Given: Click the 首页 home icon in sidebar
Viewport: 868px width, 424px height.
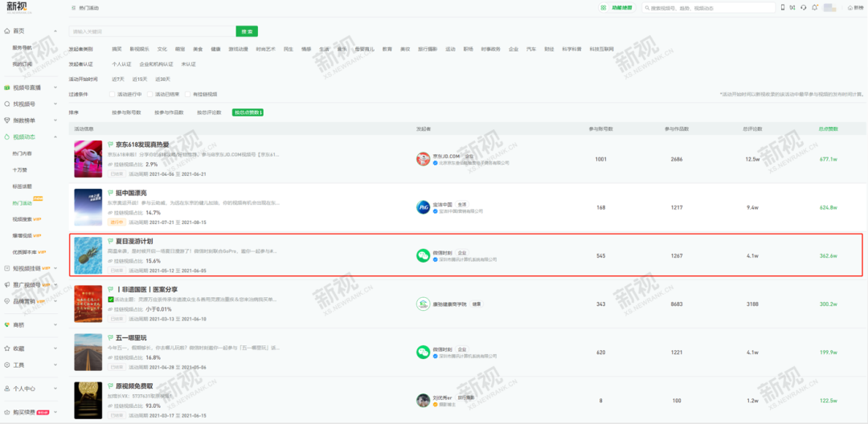Looking at the screenshot, I should [x=6, y=31].
